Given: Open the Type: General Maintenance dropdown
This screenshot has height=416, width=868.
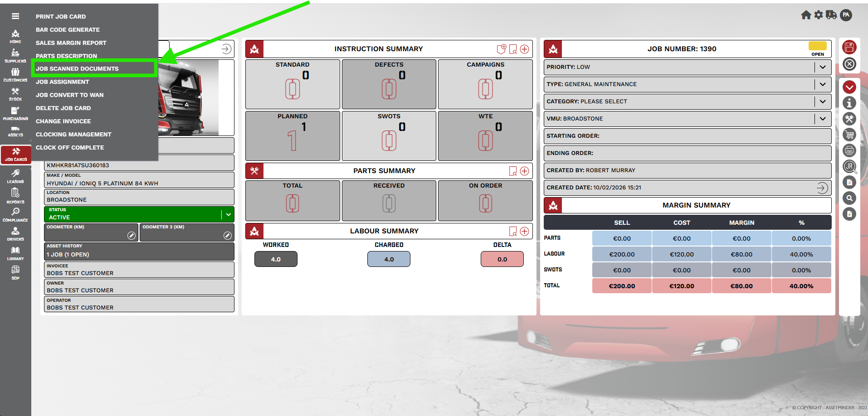Looking at the screenshot, I should pos(822,84).
